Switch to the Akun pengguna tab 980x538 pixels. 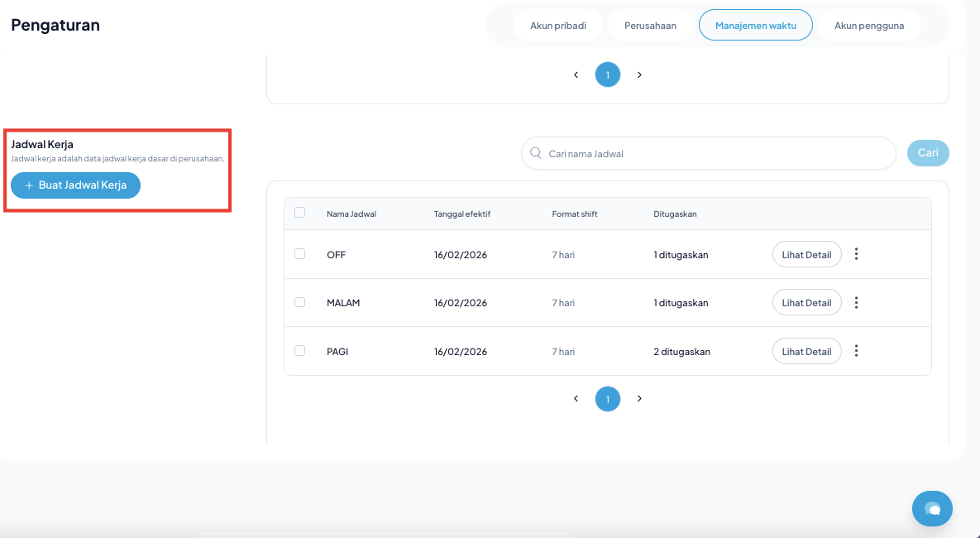(x=868, y=25)
